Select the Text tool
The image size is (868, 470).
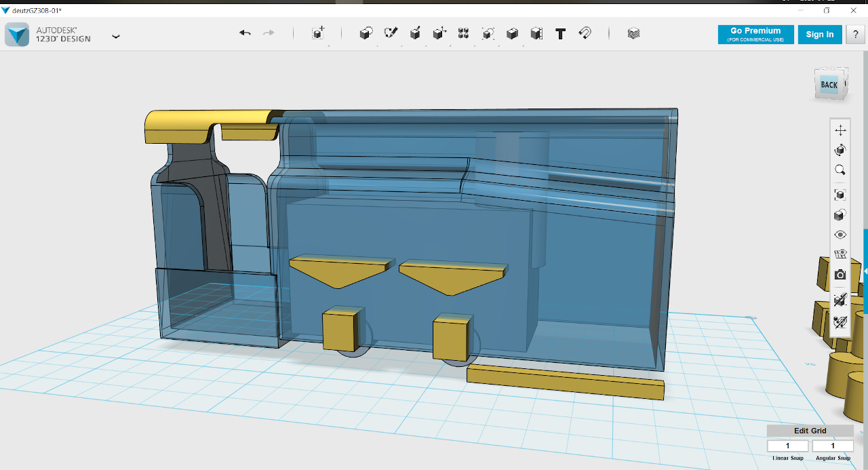point(560,34)
